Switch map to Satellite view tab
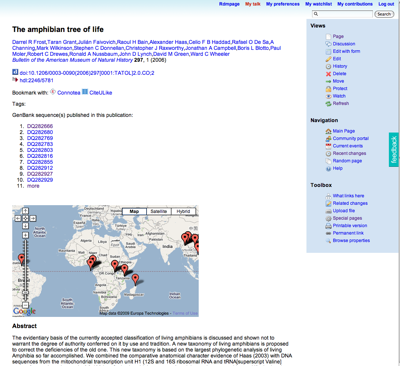This screenshot has width=400, height=366. 159,211
